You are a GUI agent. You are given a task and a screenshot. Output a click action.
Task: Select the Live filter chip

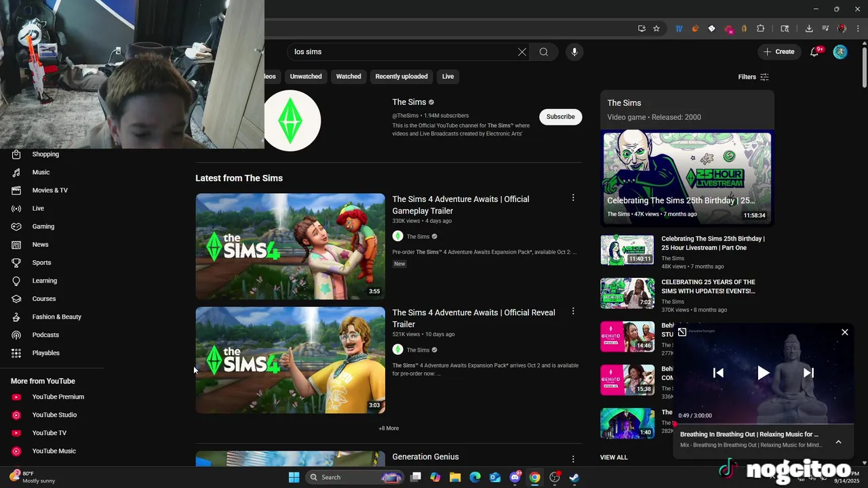(x=448, y=77)
